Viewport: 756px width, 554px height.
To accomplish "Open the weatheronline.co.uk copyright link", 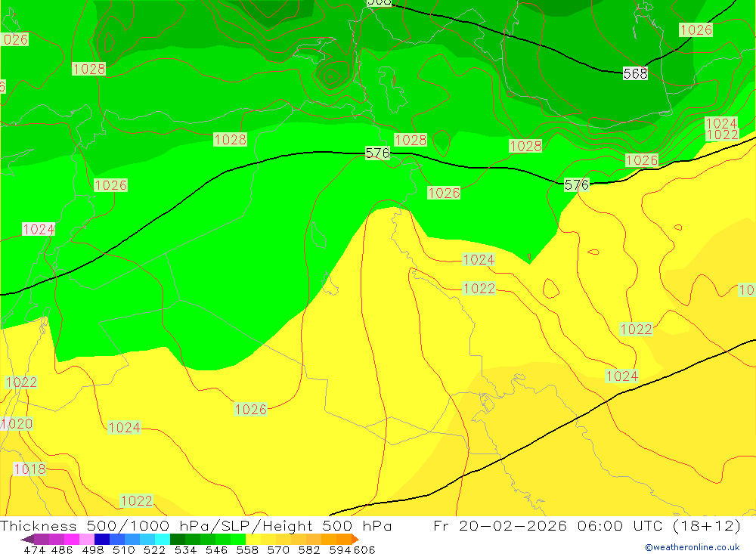I will coord(692,547).
